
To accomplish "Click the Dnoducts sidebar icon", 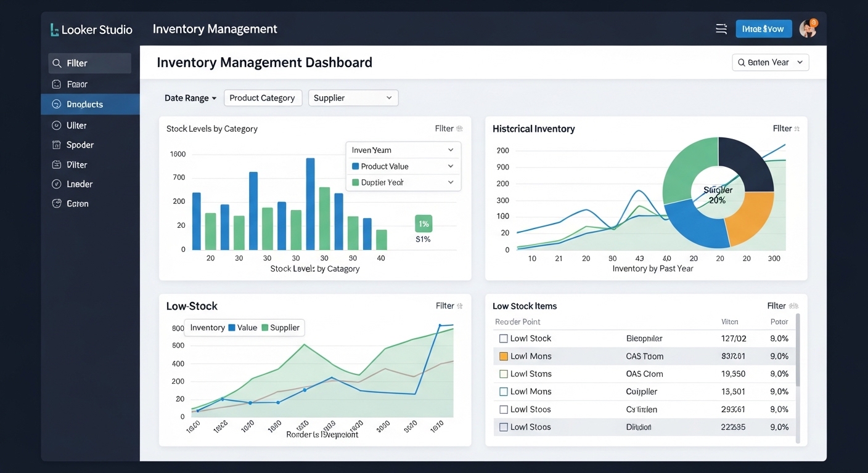I will coord(57,105).
